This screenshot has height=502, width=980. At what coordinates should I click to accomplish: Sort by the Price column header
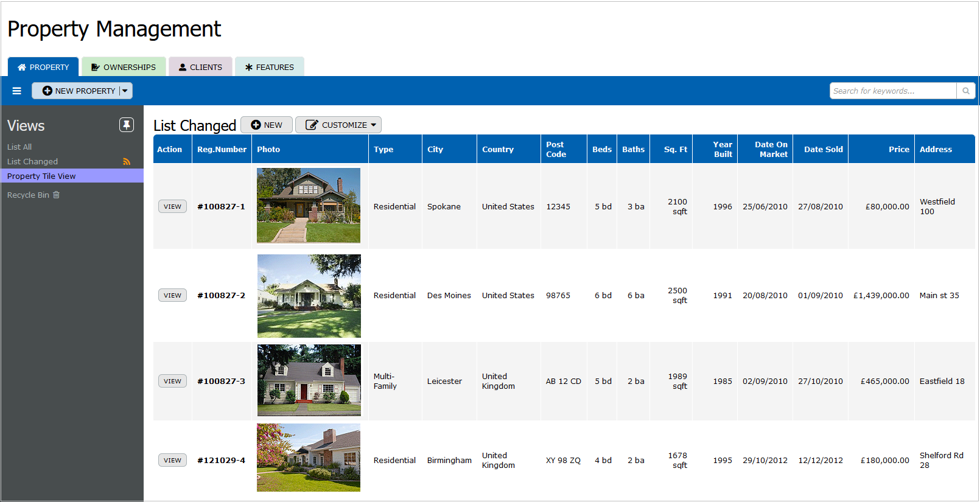click(x=898, y=149)
